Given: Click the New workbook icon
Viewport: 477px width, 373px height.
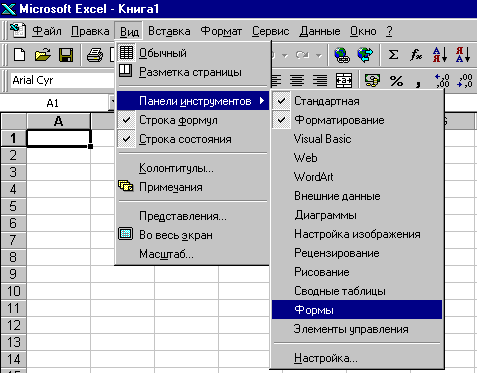Looking at the screenshot, I should pyautogui.click(x=19, y=55).
